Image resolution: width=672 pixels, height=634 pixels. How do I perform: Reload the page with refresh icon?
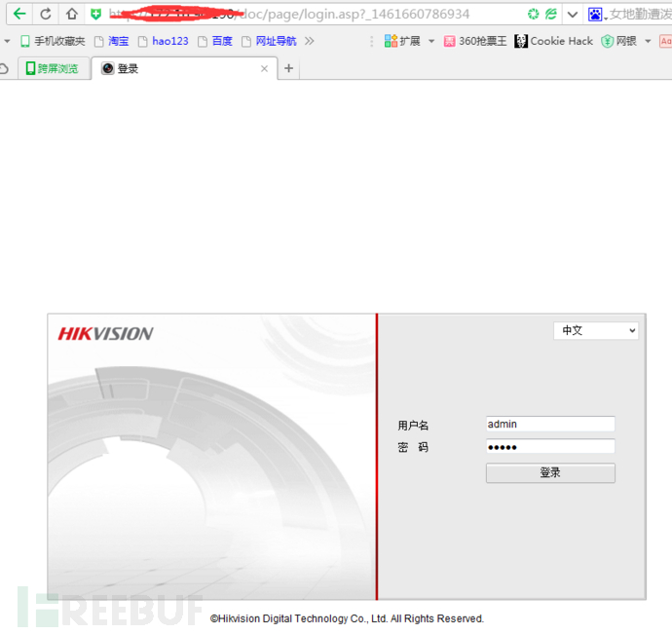coord(46,15)
